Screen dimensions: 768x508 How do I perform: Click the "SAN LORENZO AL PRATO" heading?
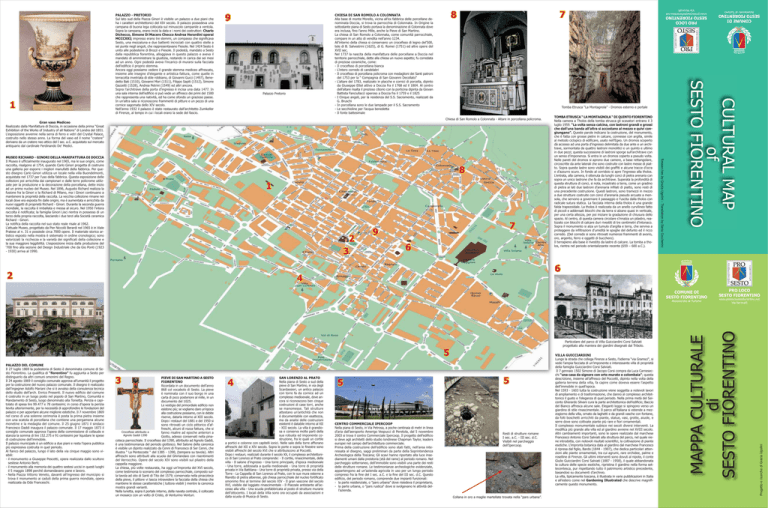coord(299,378)
